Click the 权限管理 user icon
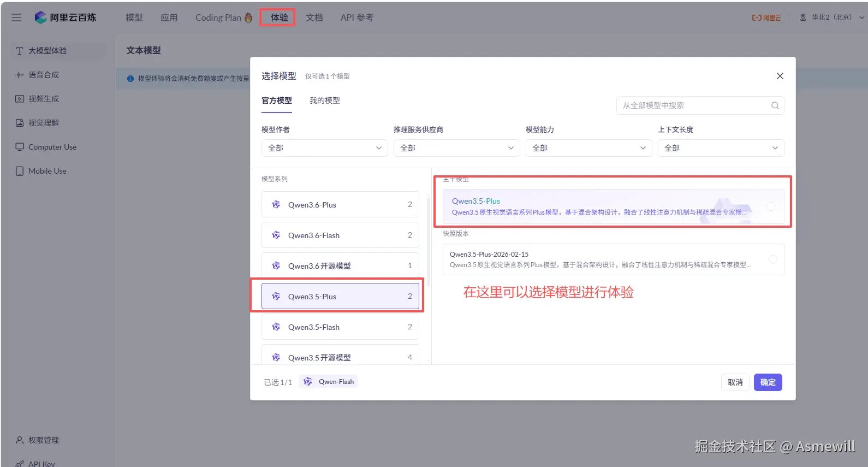 [x=20, y=440]
